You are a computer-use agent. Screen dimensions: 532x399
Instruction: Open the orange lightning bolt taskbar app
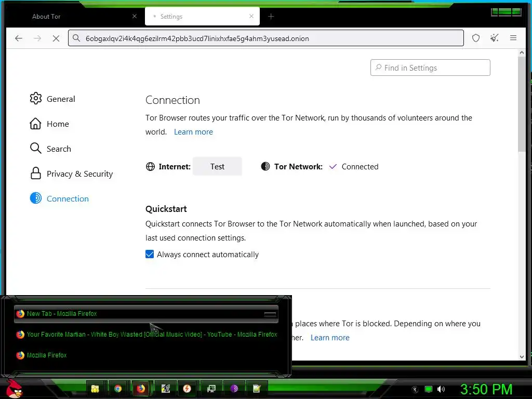187,389
